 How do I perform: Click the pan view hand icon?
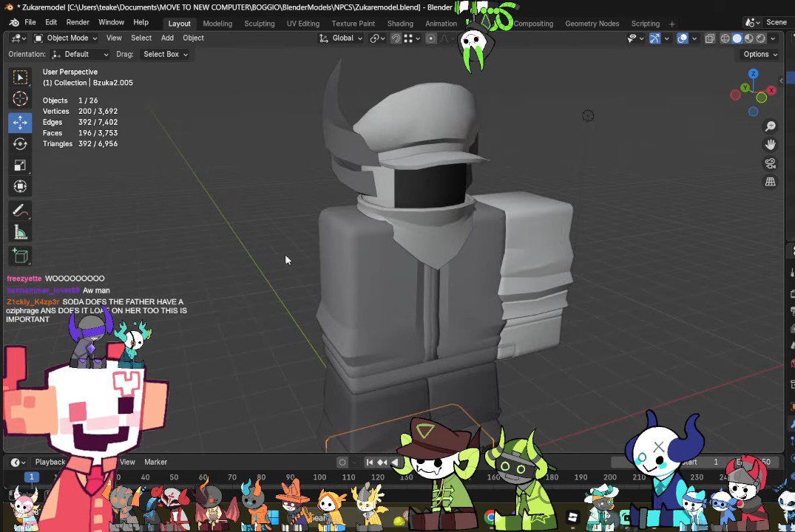pos(770,145)
